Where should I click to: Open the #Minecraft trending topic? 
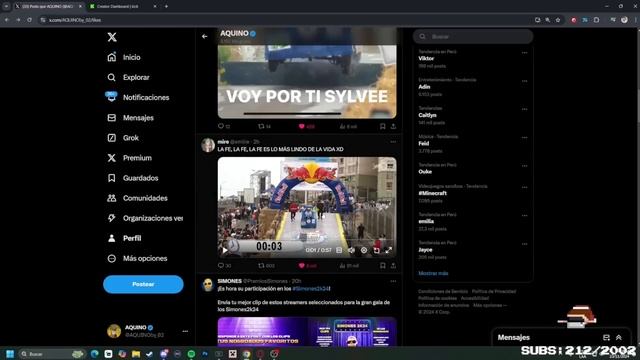[432, 193]
